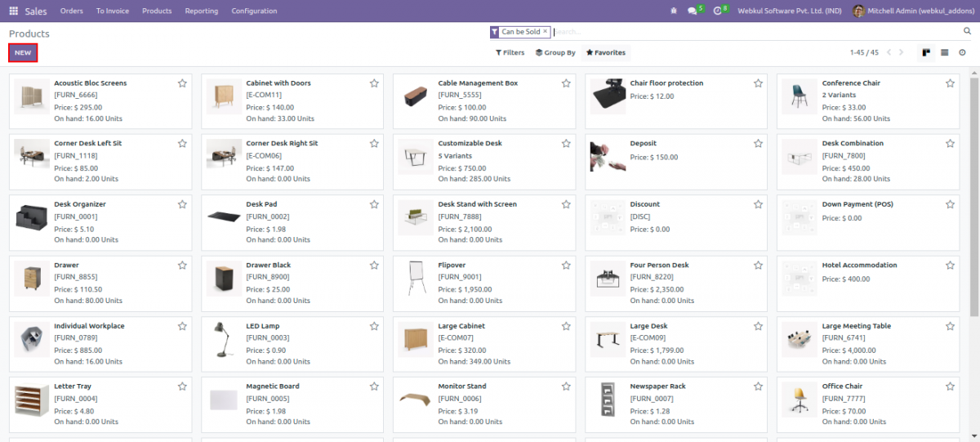Switch to Activity view clock icon
The image size is (980, 442).
click(962, 52)
